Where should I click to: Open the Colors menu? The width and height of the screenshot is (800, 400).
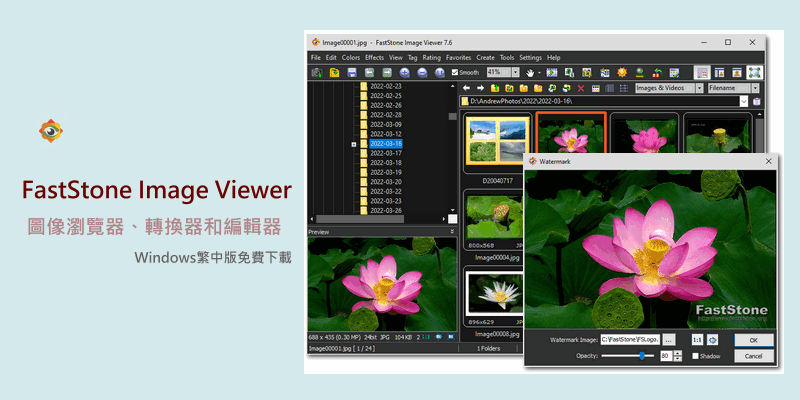click(x=351, y=58)
